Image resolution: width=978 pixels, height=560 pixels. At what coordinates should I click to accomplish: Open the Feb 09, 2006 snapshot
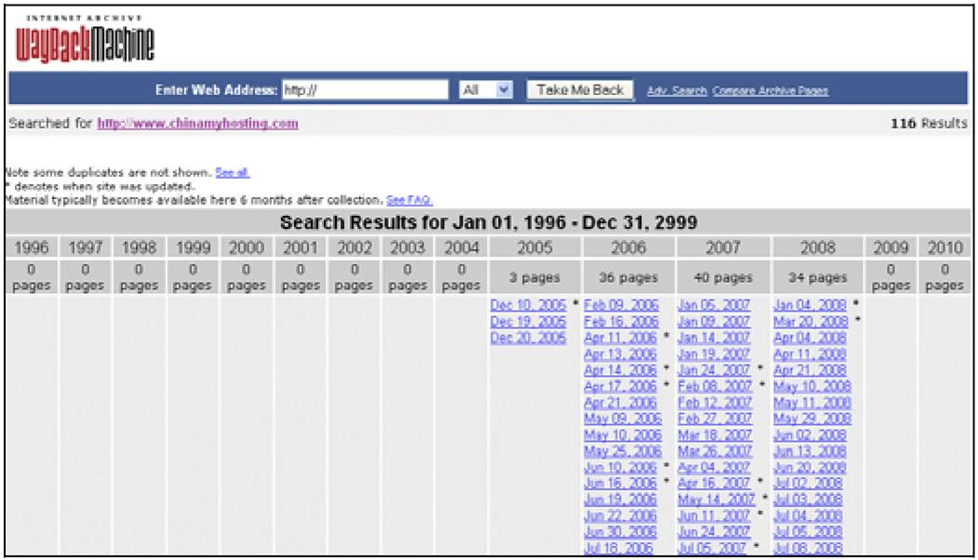tap(622, 305)
